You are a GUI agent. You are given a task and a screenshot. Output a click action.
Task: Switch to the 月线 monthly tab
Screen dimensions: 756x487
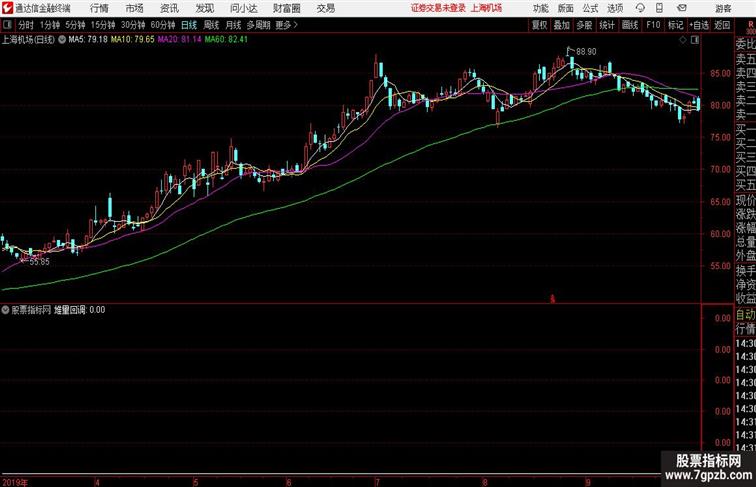pos(233,25)
